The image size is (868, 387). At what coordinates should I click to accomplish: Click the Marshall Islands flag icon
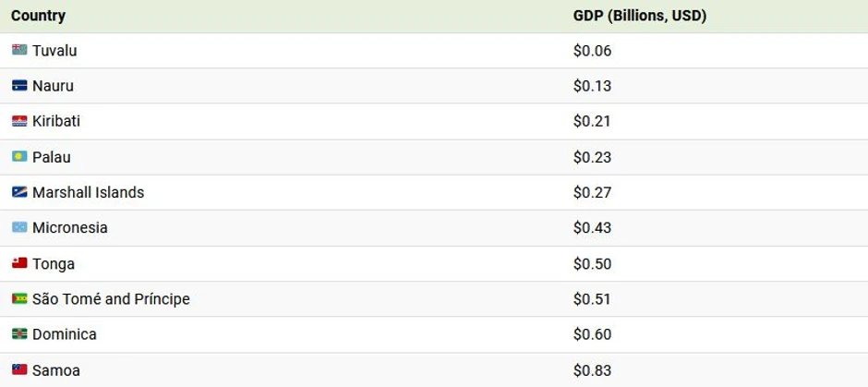19,193
